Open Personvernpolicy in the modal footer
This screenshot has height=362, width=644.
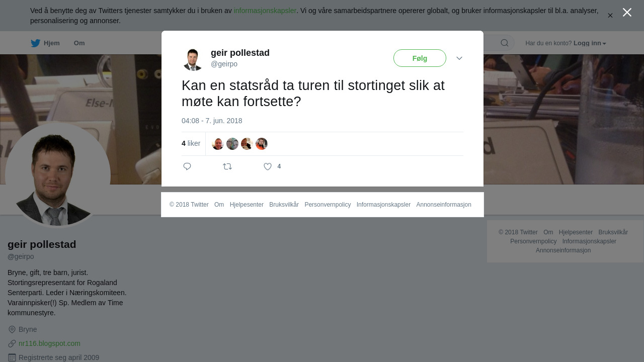point(328,205)
